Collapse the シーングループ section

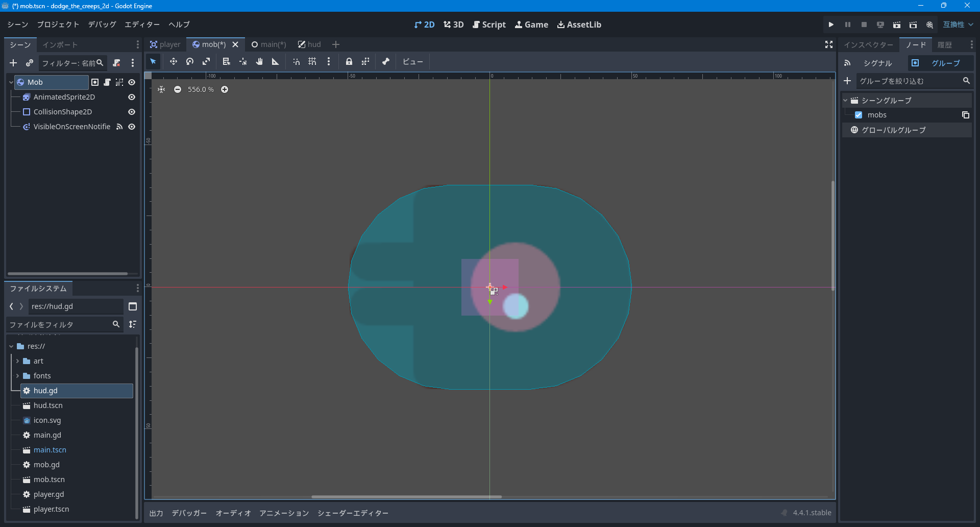[x=845, y=101]
